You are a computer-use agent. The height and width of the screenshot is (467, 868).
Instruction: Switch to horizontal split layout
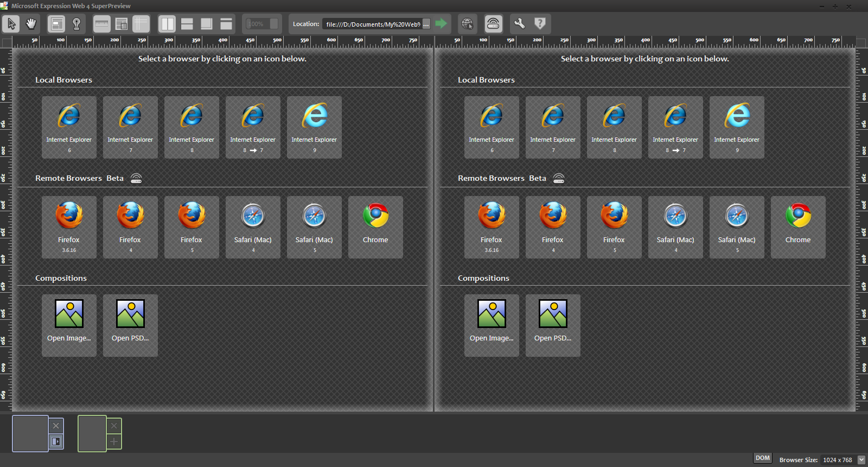click(x=187, y=24)
